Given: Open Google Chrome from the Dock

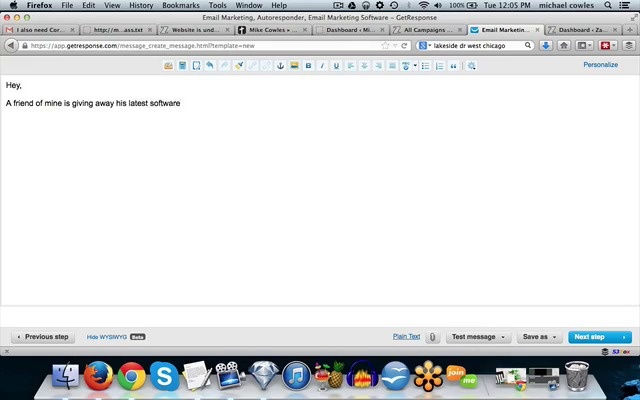Looking at the screenshot, I should tap(131, 376).
